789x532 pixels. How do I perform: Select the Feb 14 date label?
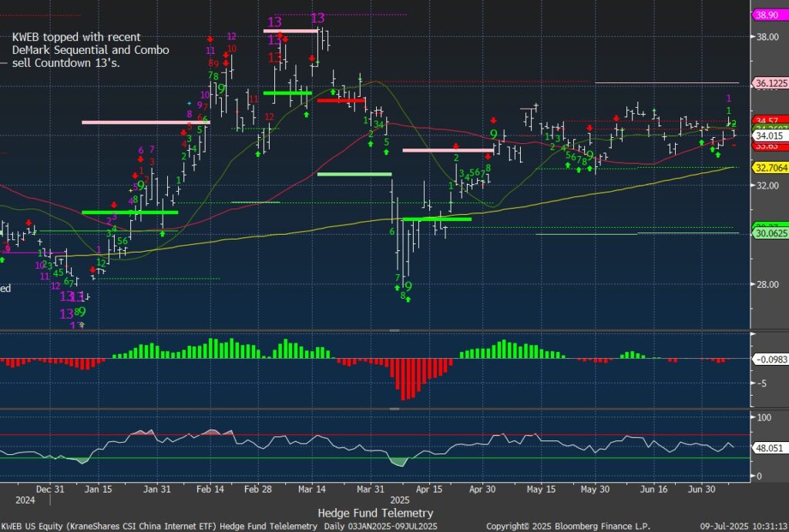(210, 489)
